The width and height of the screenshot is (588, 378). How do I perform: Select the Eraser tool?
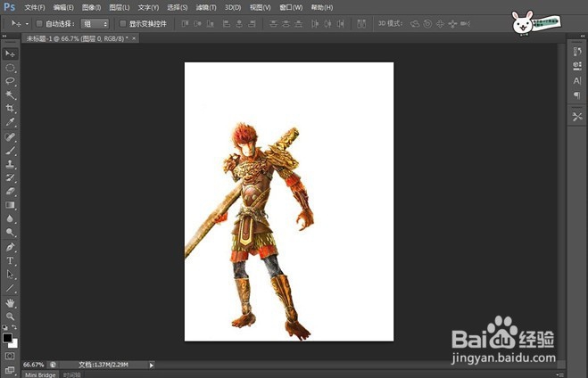coord(10,191)
